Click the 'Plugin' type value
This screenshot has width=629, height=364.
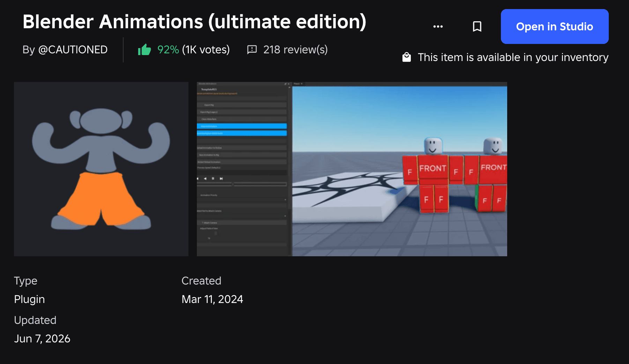click(x=29, y=299)
